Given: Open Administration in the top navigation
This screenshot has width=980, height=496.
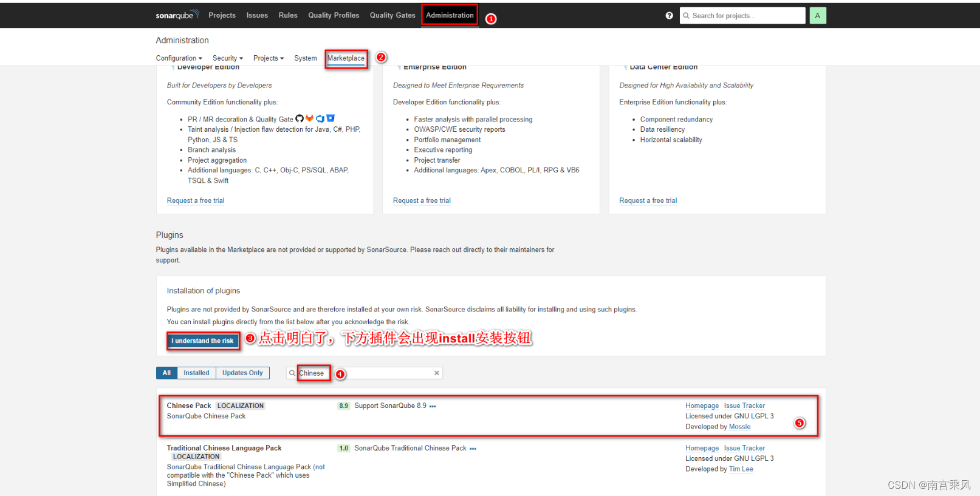Looking at the screenshot, I should (450, 15).
